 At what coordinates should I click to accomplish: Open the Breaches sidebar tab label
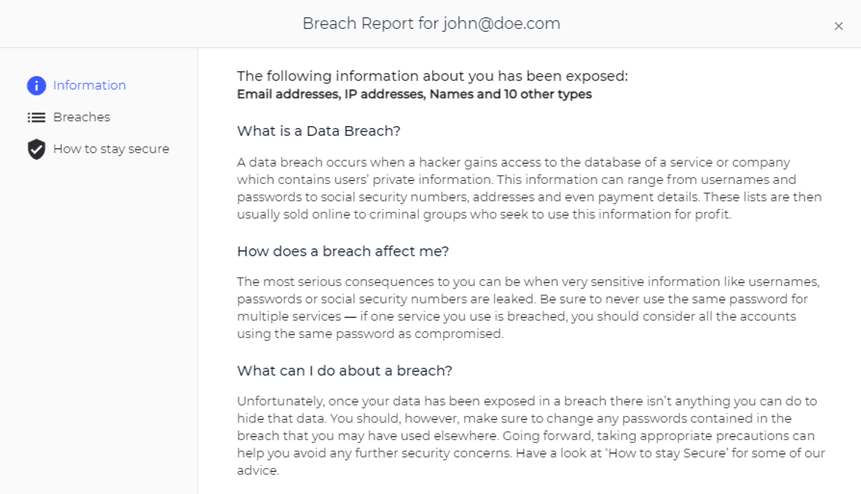(x=81, y=118)
